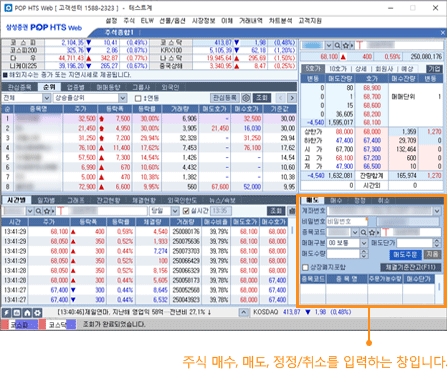Open the 계좌번호 account dropdown

point(437,211)
